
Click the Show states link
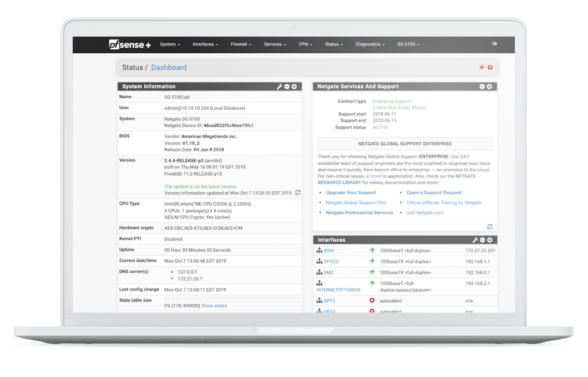click(214, 306)
